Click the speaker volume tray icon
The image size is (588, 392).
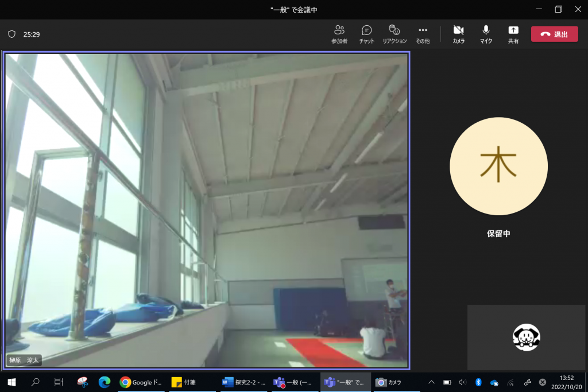coord(463,382)
